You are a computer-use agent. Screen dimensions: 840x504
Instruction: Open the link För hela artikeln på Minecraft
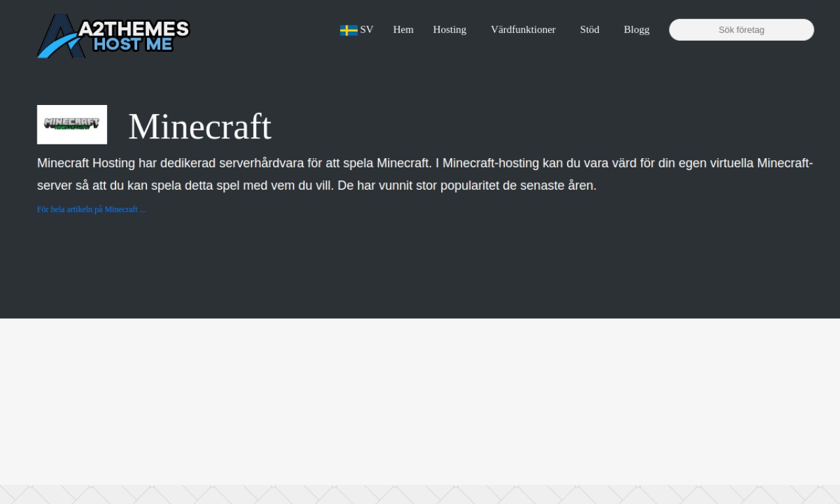pyautogui.click(x=91, y=209)
